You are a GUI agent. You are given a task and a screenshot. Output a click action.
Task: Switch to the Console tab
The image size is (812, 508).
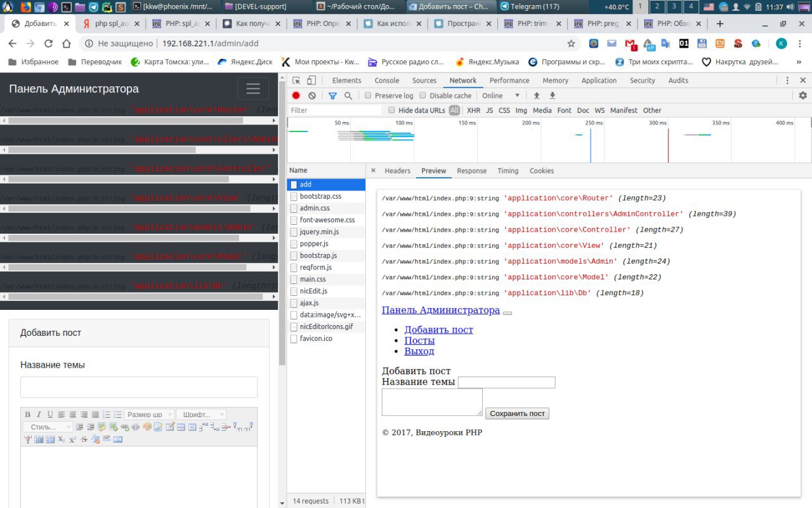tap(387, 80)
